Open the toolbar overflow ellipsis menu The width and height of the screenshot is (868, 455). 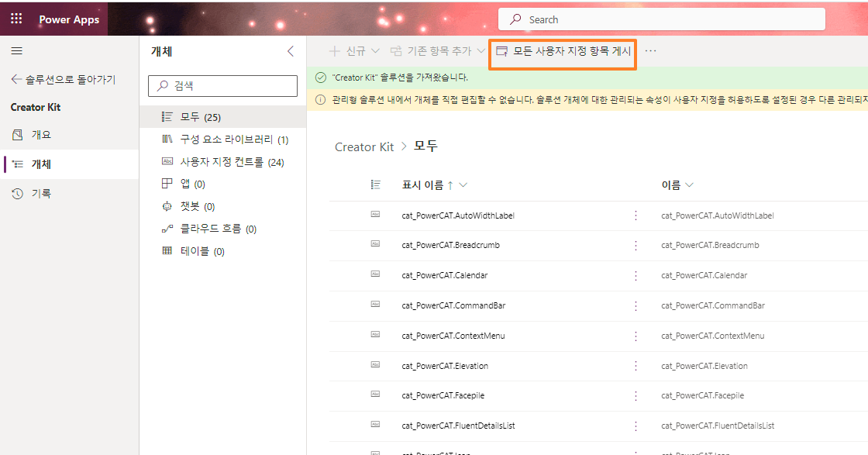coord(650,51)
